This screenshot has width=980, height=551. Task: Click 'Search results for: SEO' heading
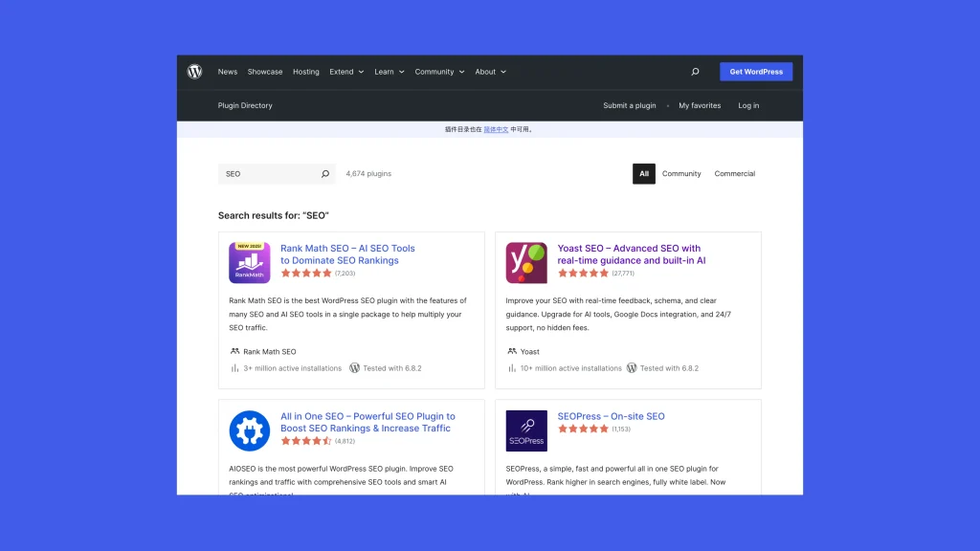point(273,215)
